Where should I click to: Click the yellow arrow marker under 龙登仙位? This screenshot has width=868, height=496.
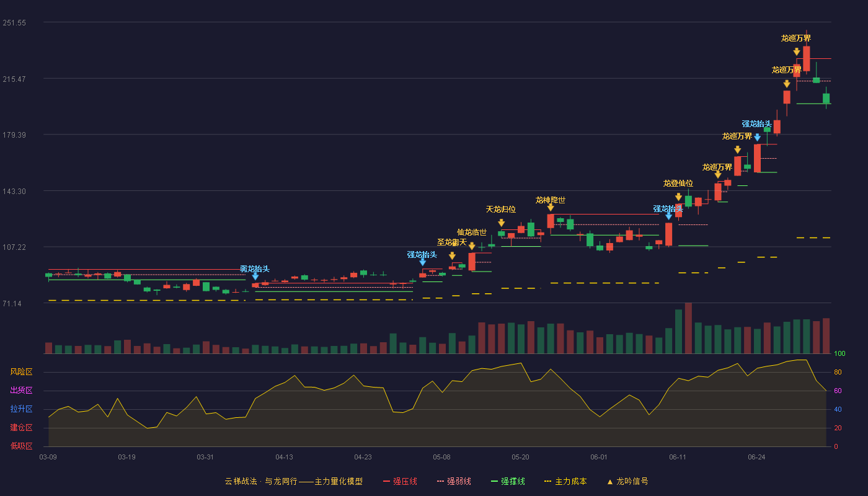678,197
